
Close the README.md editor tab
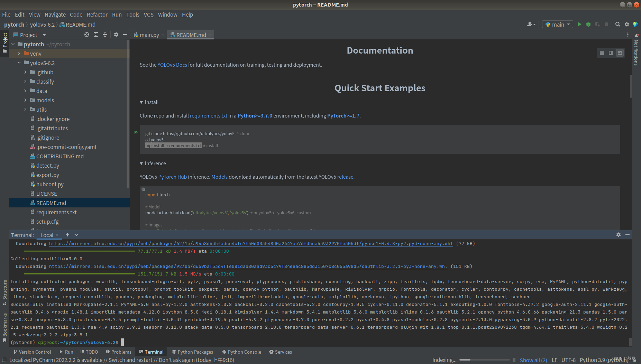tap(210, 35)
